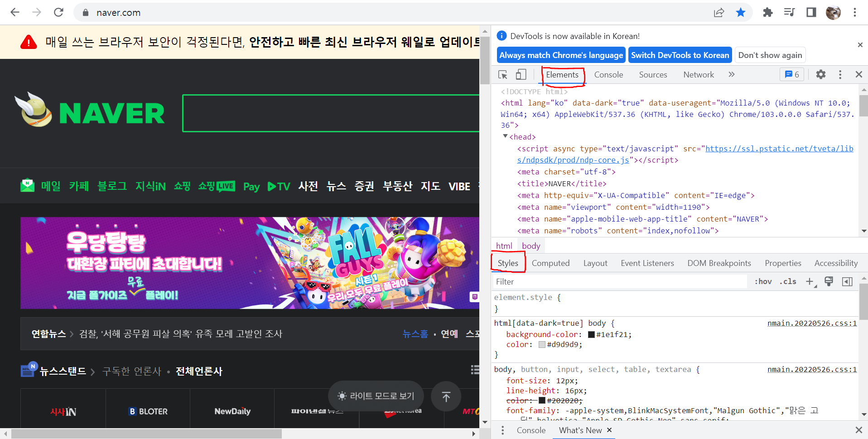
Task: Toggle the rendering emulations paint icon
Action: click(829, 281)
